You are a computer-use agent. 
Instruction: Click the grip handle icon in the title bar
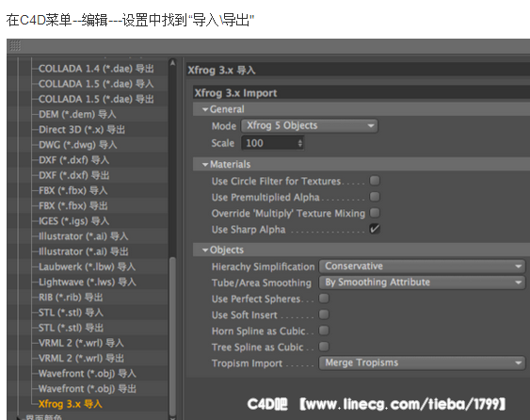click(x=15, y=45)
